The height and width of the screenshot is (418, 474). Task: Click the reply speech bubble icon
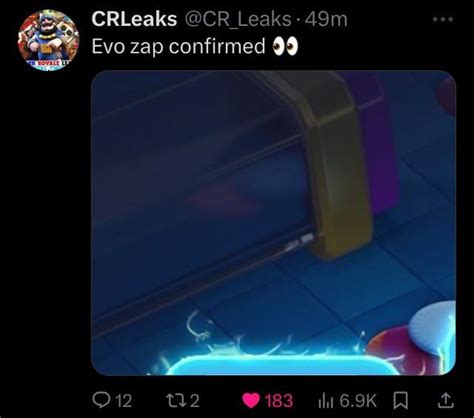tap(100, 400)
